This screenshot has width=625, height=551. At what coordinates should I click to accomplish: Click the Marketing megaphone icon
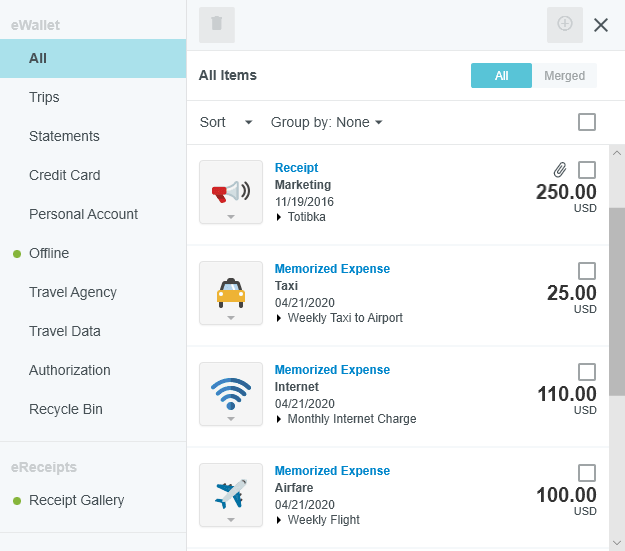[231, 191]
